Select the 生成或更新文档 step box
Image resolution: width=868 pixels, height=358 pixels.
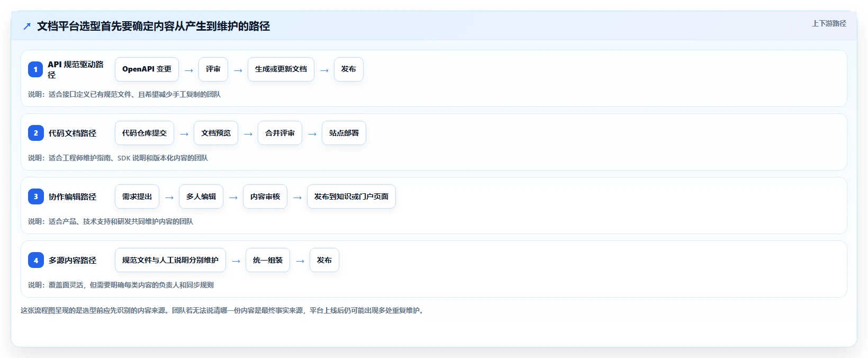[x=281, y=69]
